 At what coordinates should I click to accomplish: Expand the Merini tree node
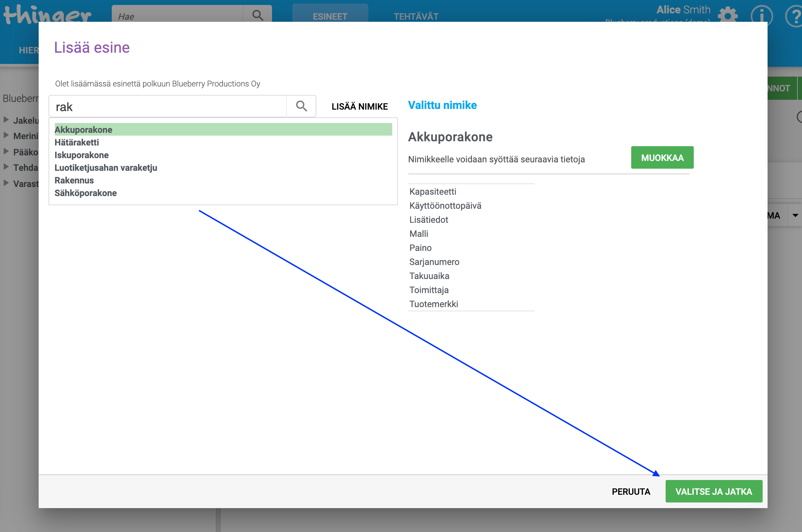(x=6, y=135)
